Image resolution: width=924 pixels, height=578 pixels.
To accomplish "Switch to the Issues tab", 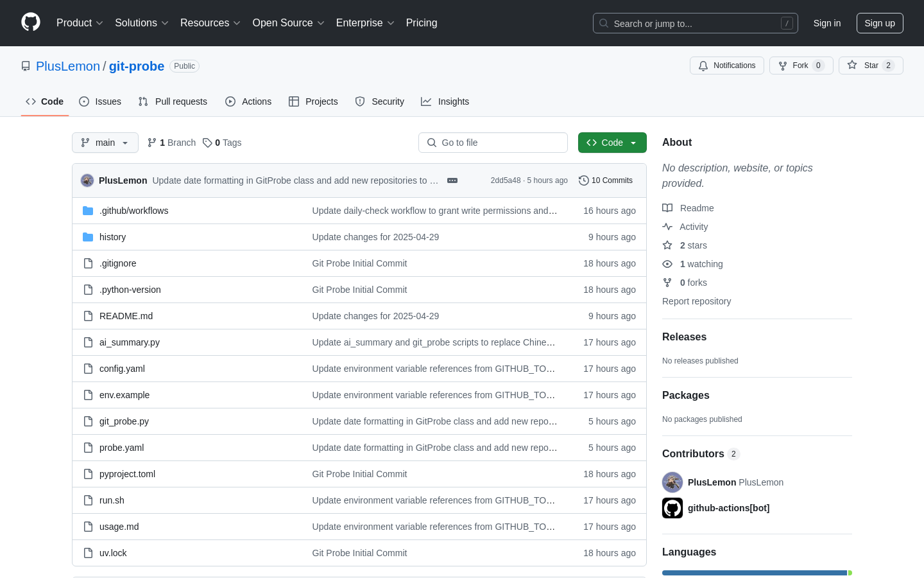I will (x=100, y=101).
